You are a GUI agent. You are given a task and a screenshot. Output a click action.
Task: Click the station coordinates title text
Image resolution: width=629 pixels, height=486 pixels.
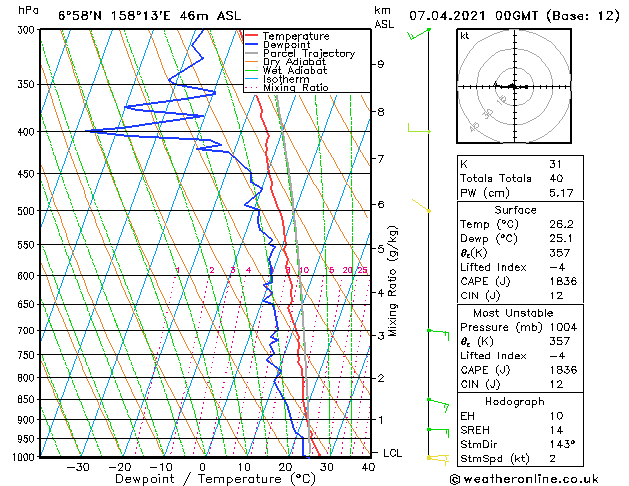(150, 16)
